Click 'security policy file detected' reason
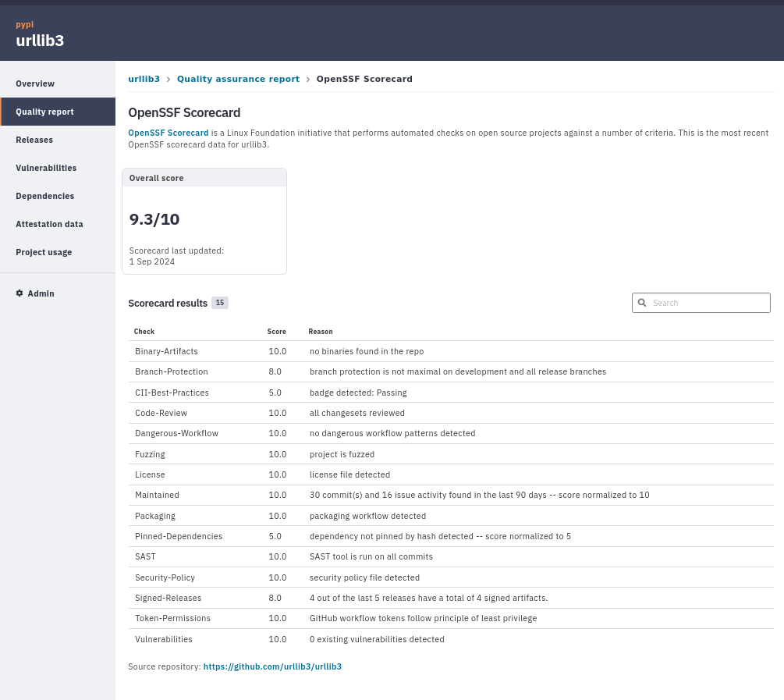 (x=364, y=577)
